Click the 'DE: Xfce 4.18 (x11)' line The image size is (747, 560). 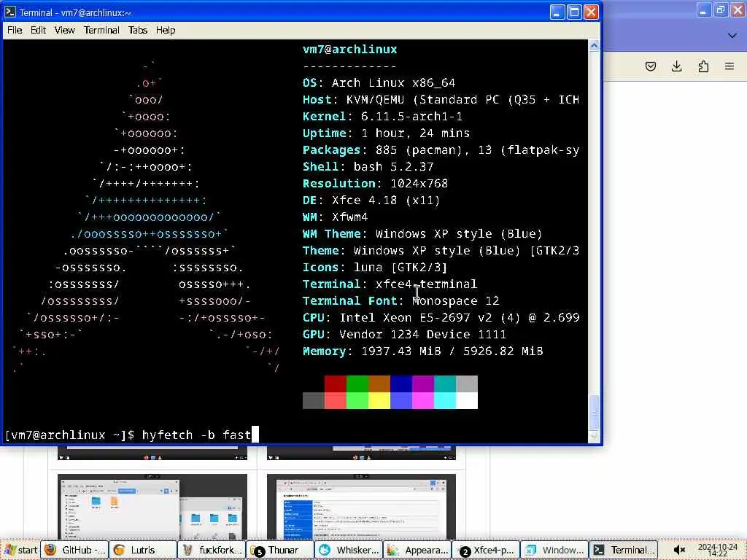coord(371,200)
